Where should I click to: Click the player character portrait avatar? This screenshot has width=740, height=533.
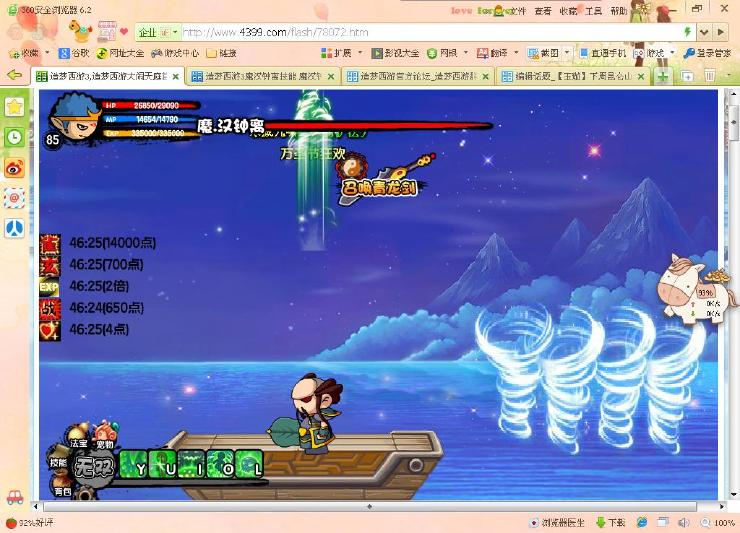coord(75,117)
